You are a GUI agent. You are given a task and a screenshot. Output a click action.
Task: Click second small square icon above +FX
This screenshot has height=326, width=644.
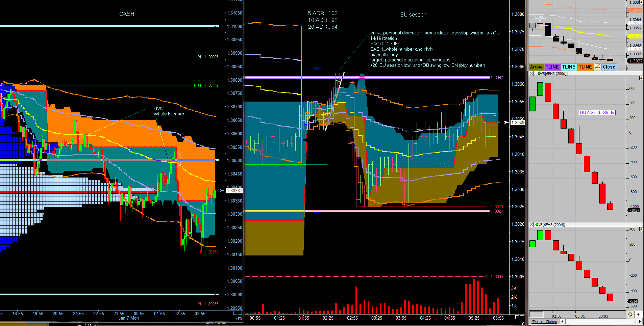tap(240, 313)
